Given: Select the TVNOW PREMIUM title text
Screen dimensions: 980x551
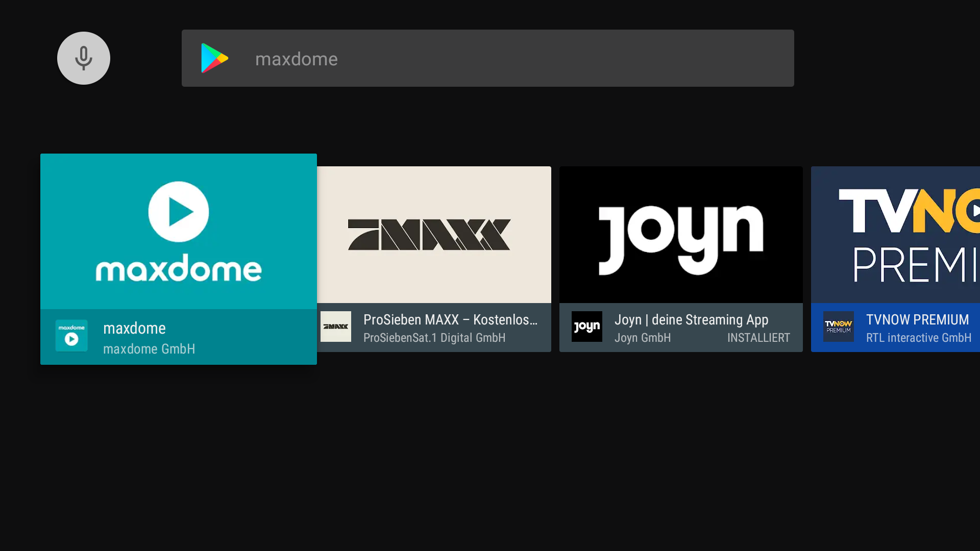Looking at the screenshot, I should point(917,320).
